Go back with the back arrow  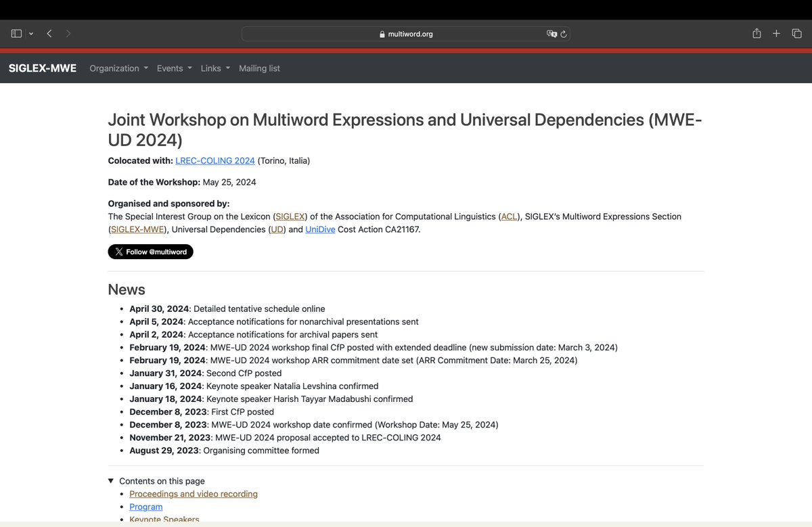(x=49, y=34)
